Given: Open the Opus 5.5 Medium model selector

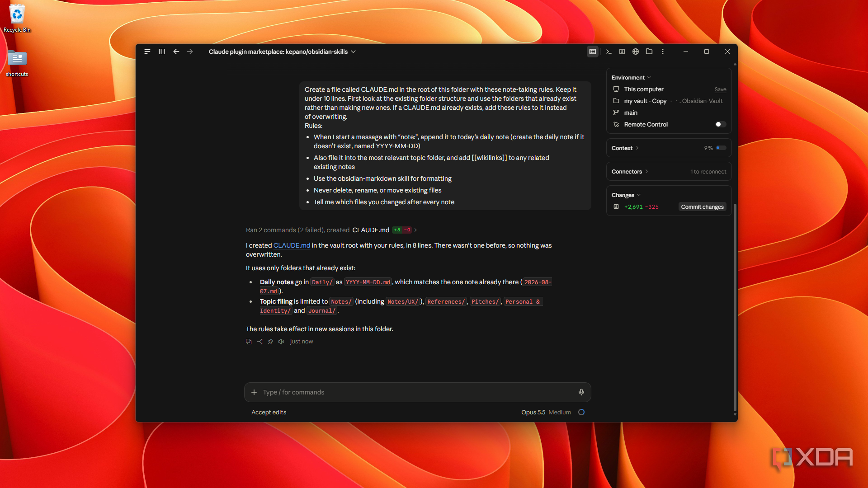Looking at the screenshot, I should coord(546,412).
